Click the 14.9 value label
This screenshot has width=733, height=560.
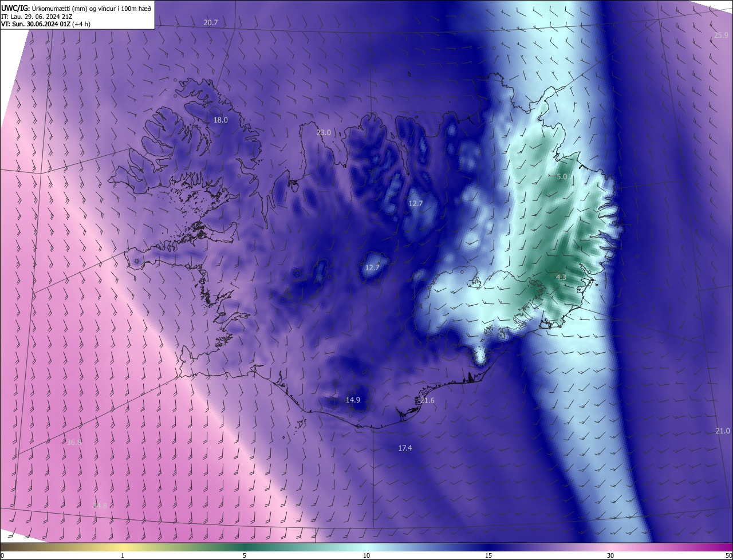(x=353, y=400)
